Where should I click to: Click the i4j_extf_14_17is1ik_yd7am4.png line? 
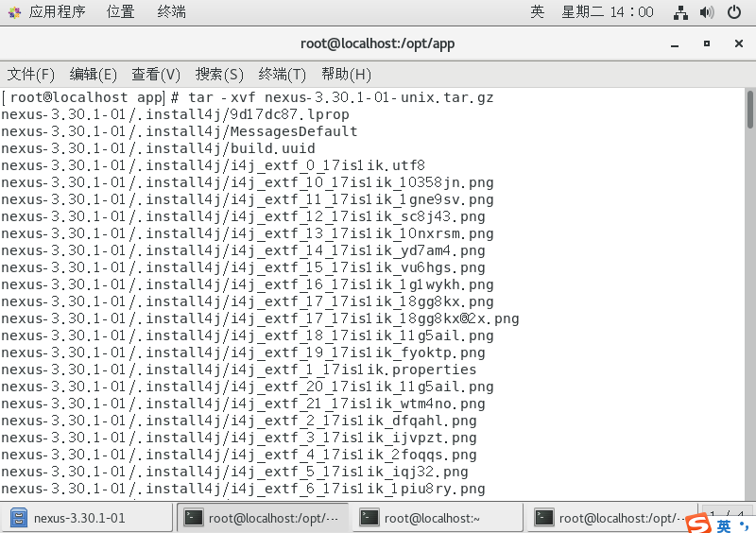coord(243,250)
